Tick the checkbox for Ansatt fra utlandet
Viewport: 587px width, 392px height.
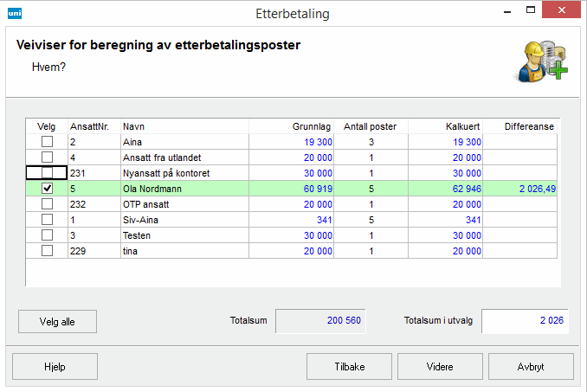(x=47, y=157)
